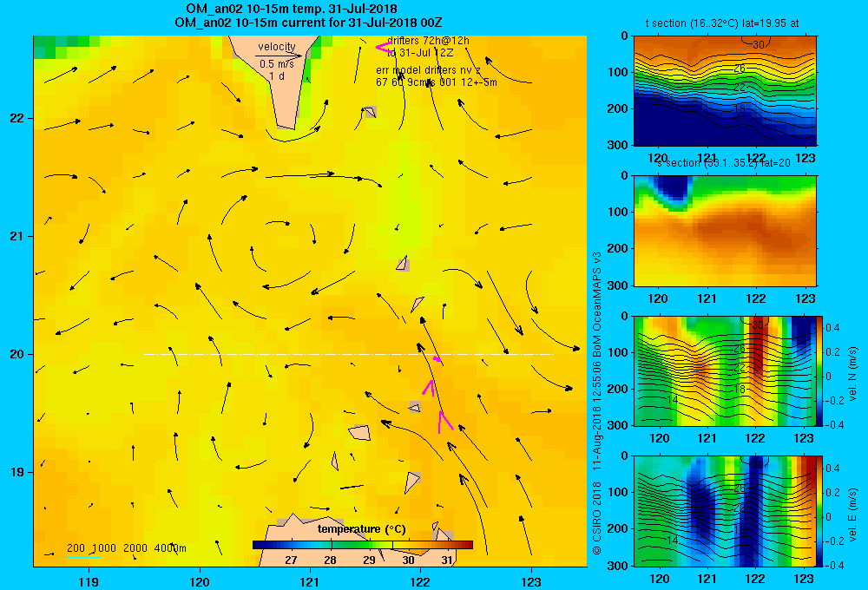Click the 'temperature (°C)' colorbar title
The height and width of the screenshot is (590, 868).
coord(361,529)
